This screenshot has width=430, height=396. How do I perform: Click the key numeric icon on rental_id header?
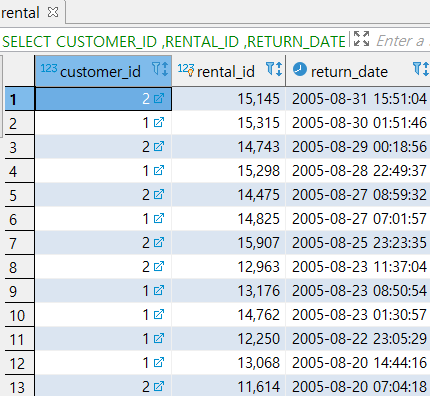pyautogui.click(x=186, y=70)
